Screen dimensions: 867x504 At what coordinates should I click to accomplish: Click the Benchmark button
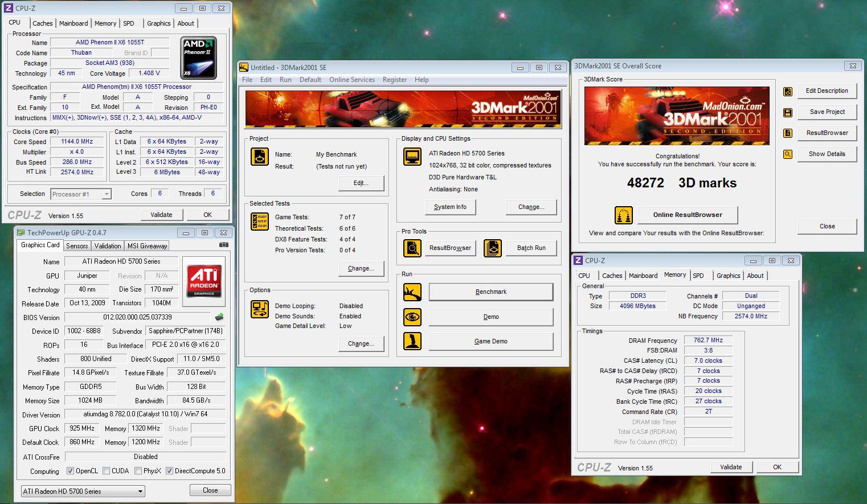491,292
